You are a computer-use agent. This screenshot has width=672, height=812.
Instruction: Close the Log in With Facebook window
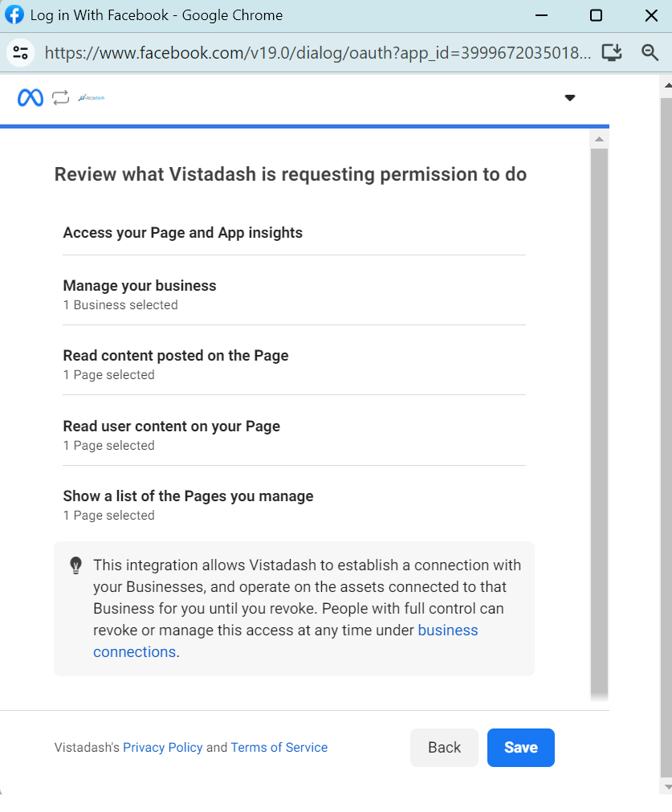click(651, 15)
